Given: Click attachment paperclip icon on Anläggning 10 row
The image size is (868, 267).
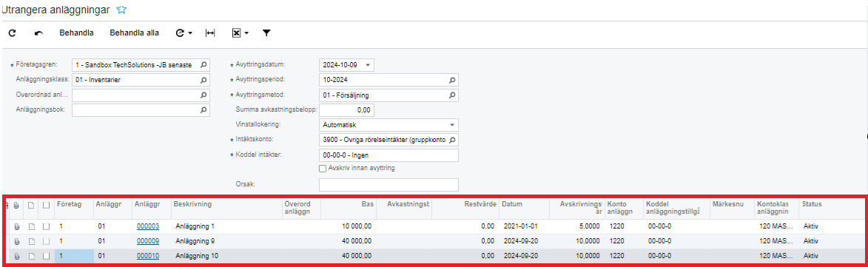Looking at the screenshot, I should [x=16, y=256].
